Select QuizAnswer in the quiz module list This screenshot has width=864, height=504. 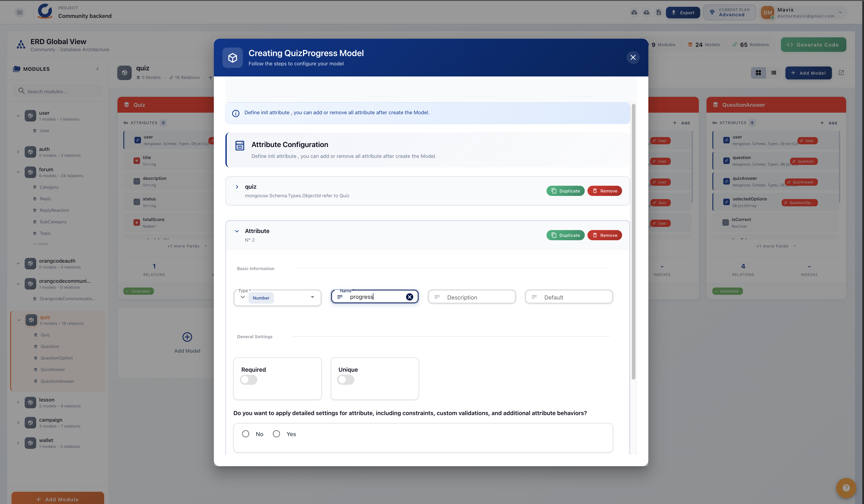point(53,369)
